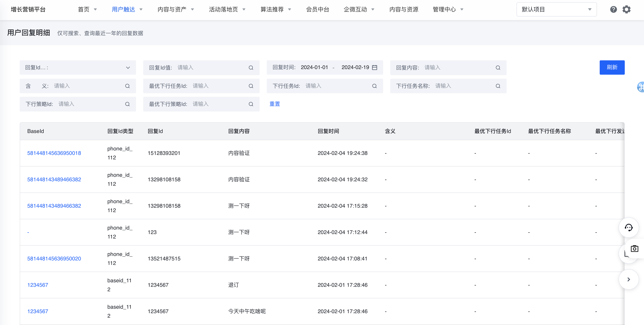Click reply Id cell 123

tap(152, 232)
